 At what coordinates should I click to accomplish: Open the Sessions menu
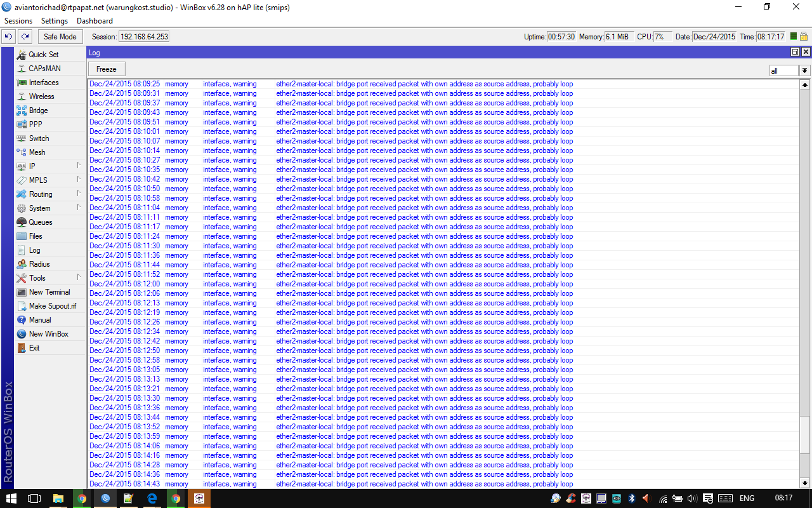pyautogui.click(x=18, y=20)
